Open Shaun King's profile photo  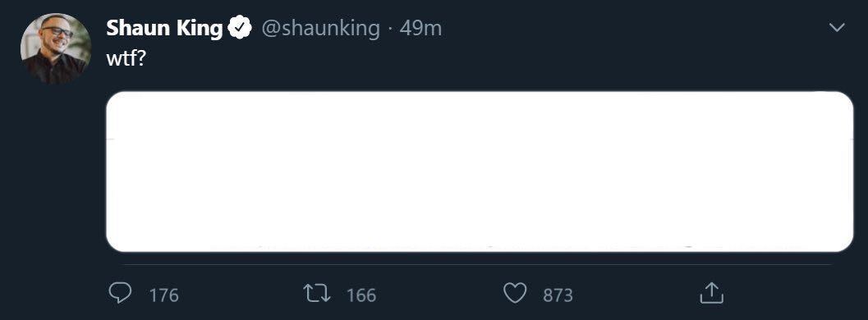tap(56, 48)
